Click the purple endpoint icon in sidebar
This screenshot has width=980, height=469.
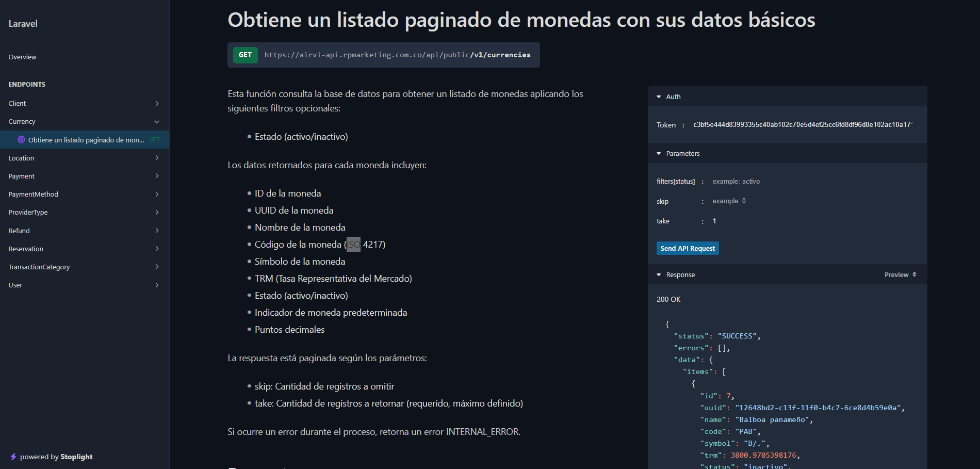(21, 139)
